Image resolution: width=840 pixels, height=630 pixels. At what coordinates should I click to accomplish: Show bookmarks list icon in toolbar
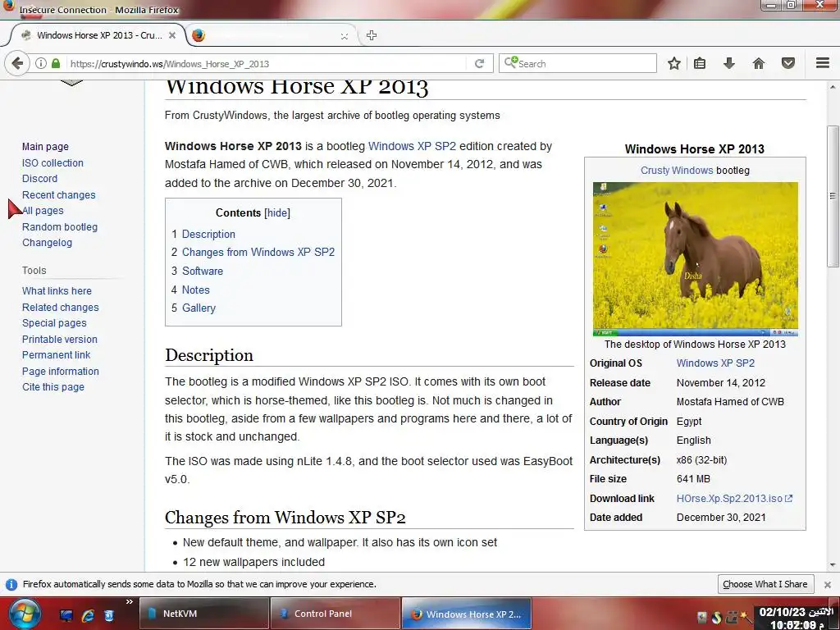[700, 63]
